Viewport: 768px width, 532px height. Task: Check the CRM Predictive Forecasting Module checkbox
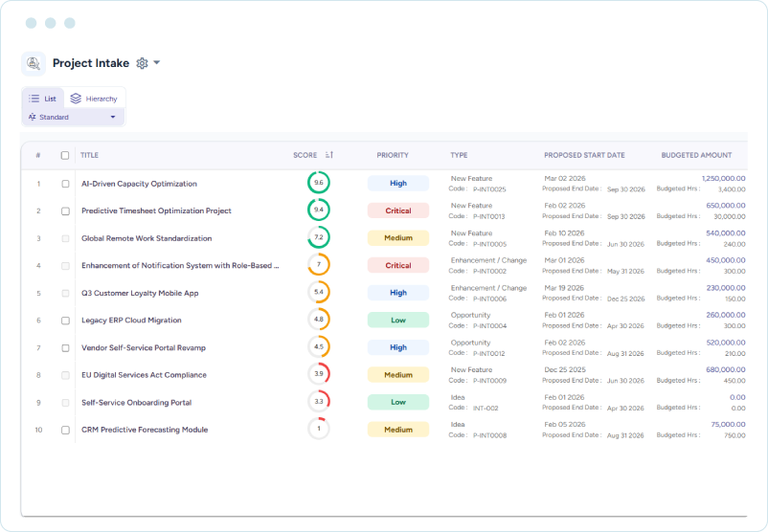click(x=65, y=430)
